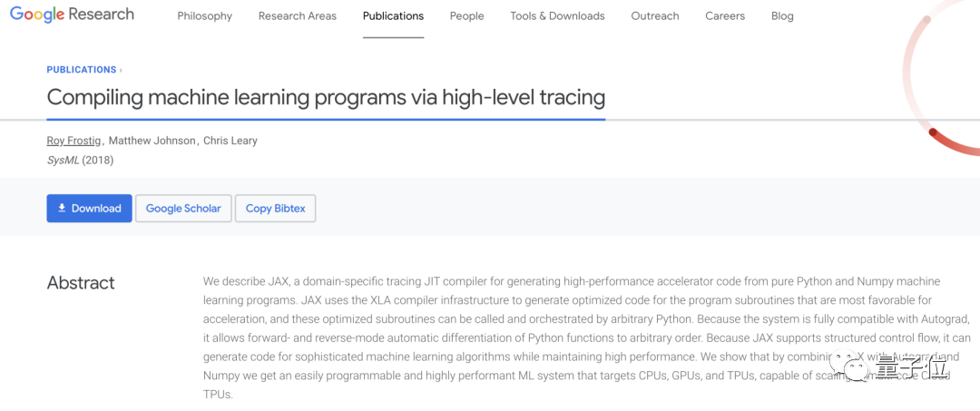Open the Outreach section
The width and height of the screenshot is (980, 411).
654,16
